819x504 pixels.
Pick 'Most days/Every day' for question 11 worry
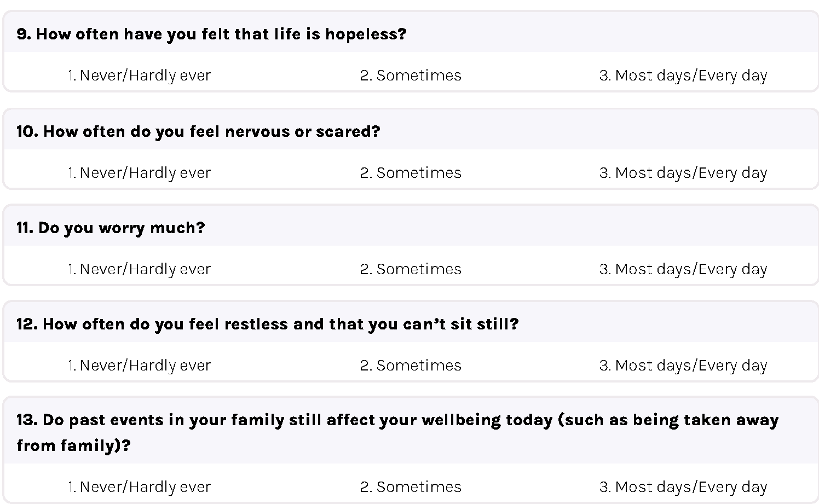tap(683, 269)
